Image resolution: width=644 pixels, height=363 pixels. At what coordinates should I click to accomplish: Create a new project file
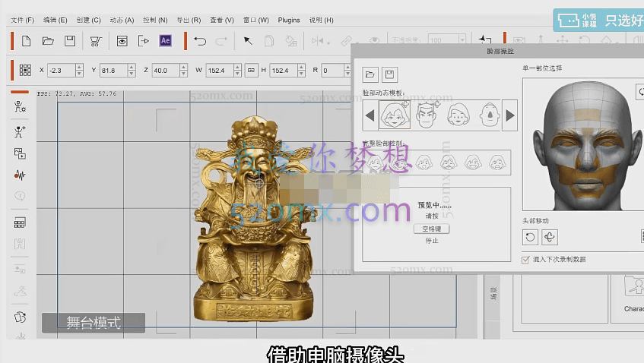(x=27, y=41)
